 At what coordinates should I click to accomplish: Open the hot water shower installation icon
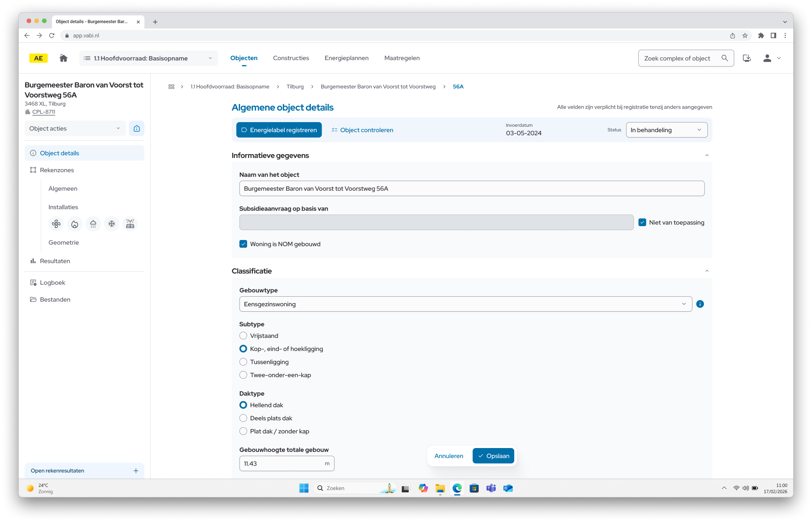(x=93, y=224)
